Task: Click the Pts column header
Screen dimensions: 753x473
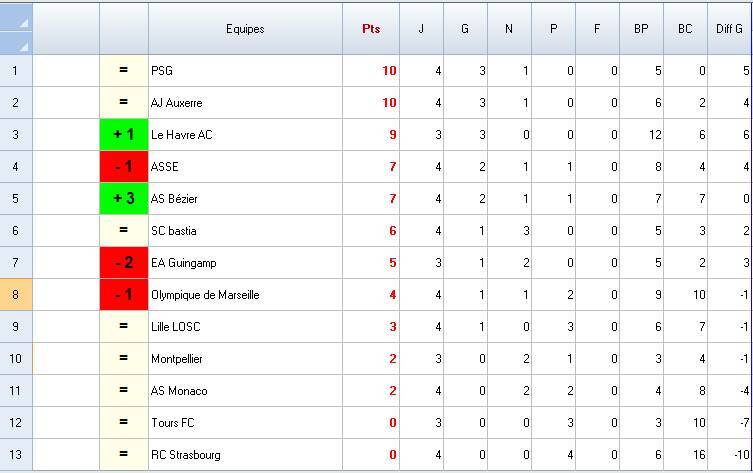Action: click(371, 29)
